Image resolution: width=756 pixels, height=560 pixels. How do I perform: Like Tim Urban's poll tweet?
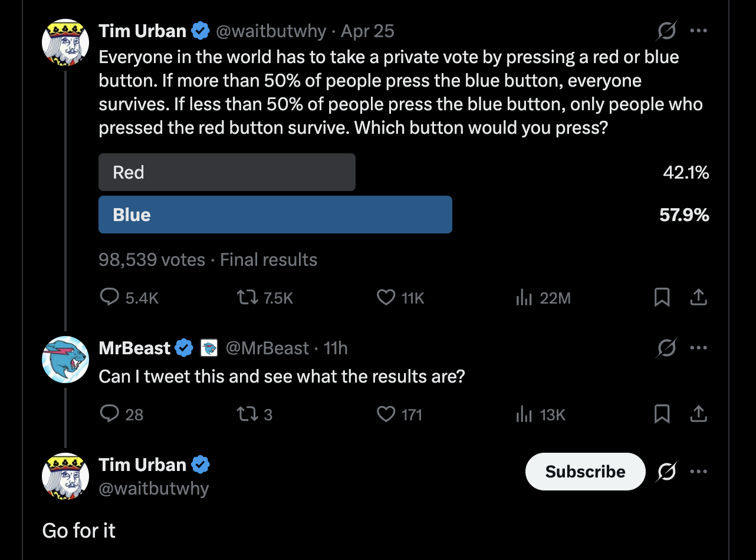pos(386,298)
